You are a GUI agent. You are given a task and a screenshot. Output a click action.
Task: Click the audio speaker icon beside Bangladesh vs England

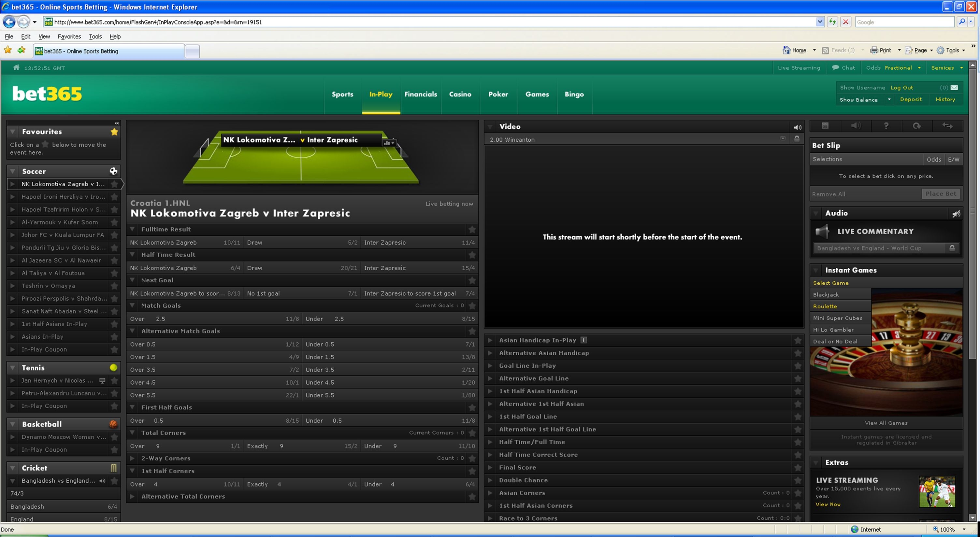point(102,481)
